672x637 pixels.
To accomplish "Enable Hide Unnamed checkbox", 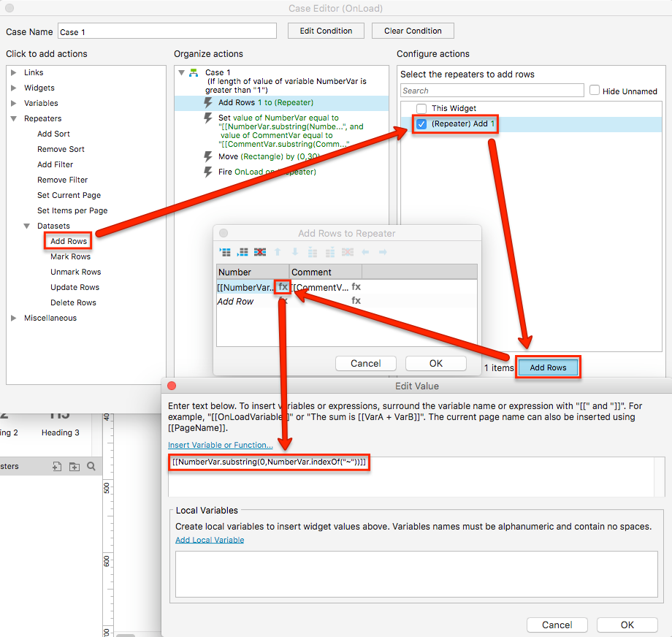I will 595,91.
